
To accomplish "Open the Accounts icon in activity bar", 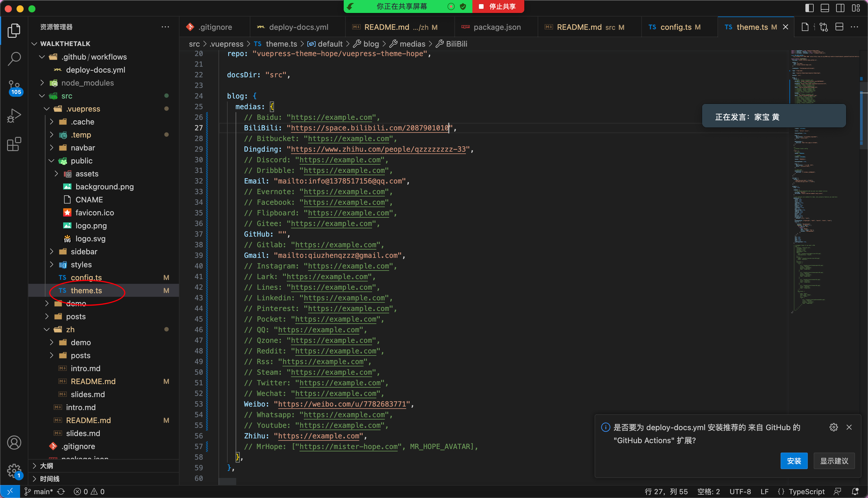I will pos(14,443).
